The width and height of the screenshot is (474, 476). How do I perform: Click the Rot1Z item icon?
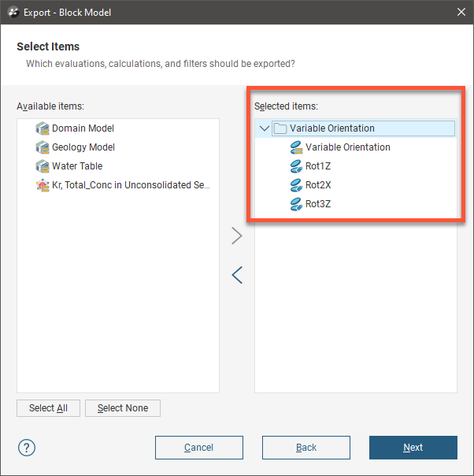296,166
